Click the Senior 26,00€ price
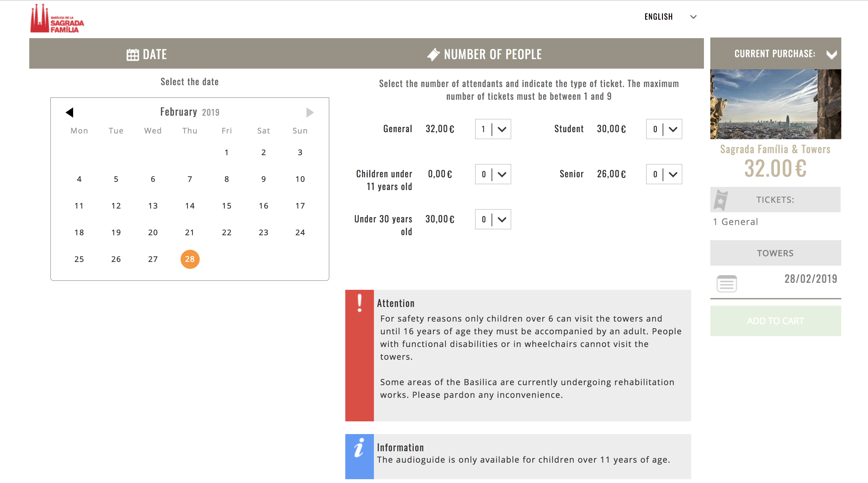Screen dimensions: 868x483 coord(611,174)
